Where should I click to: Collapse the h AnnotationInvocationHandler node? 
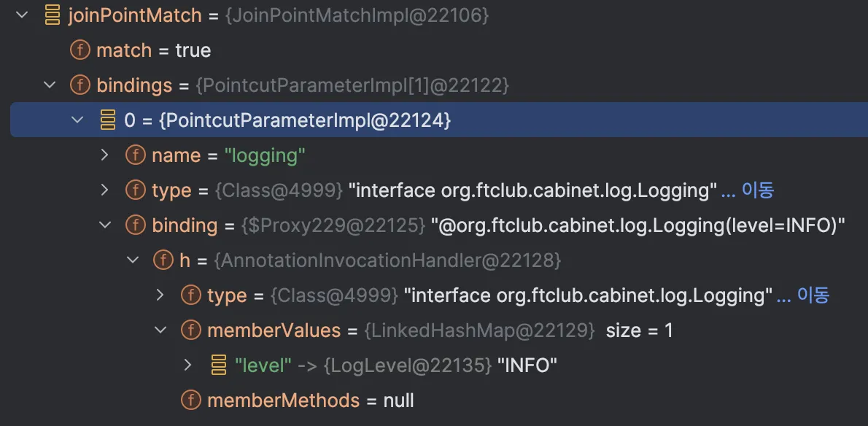pyautogui.click(x=133, y=260)
